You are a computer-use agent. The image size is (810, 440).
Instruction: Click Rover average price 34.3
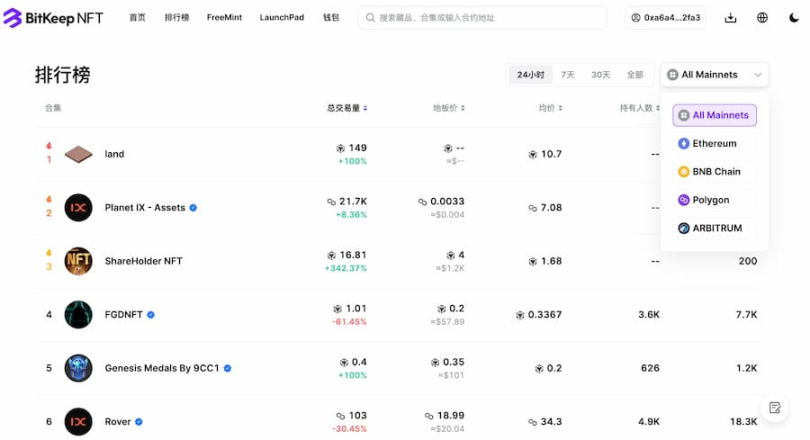[x=551, y=421]
